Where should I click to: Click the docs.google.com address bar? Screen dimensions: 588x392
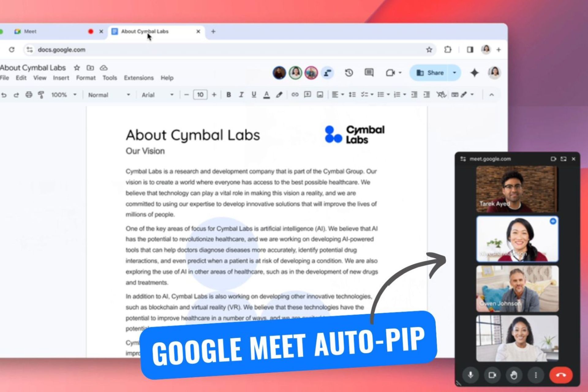(x=230, y=50)
